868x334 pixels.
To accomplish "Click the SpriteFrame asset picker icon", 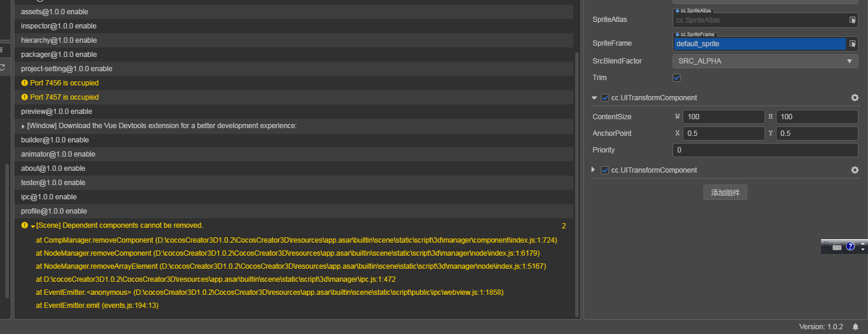I will [x=852, y=44].
